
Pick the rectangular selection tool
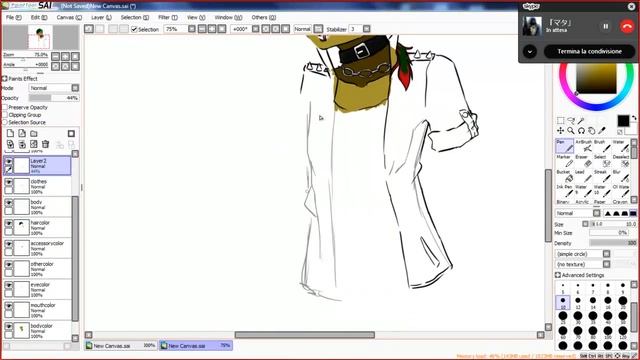coord(560,120)
